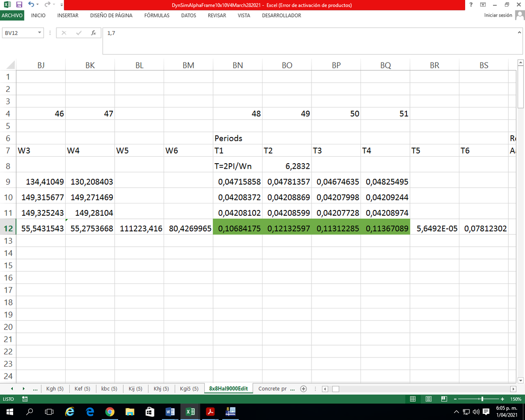Open Ribbon Display Options icon

point(483,5)
